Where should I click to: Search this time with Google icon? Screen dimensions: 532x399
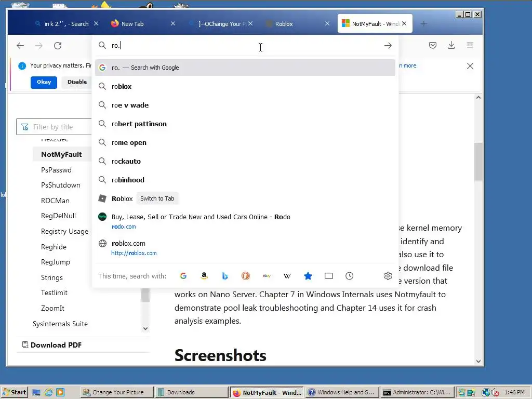pos(183,276)
